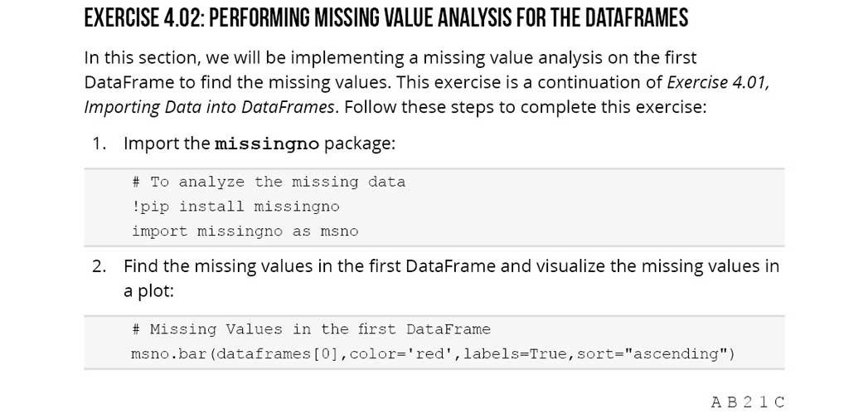The height and width of the screenshot is (414, 868).
Task: Click the 'A B 2 1 C' footer text
Action: pyautogui.click(x=747, y=402)
